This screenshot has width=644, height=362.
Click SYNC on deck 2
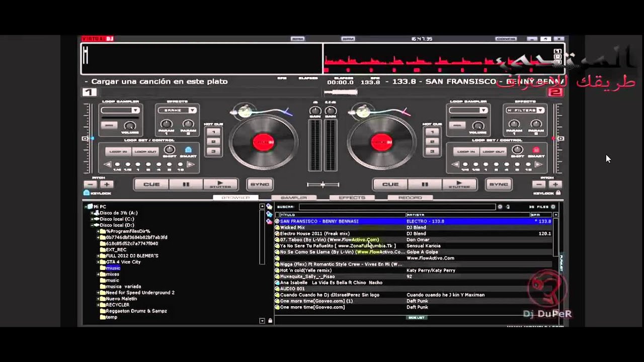coord(499,185)
